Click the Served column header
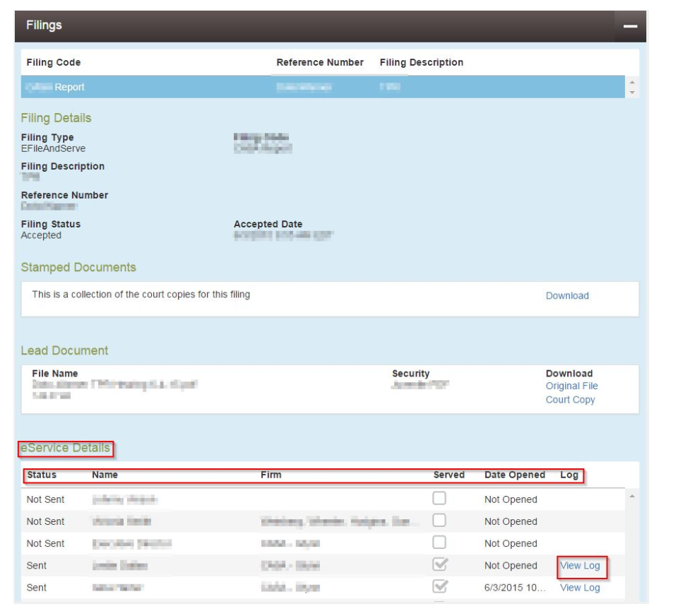 pyautogui.click(x=449, y=475)
